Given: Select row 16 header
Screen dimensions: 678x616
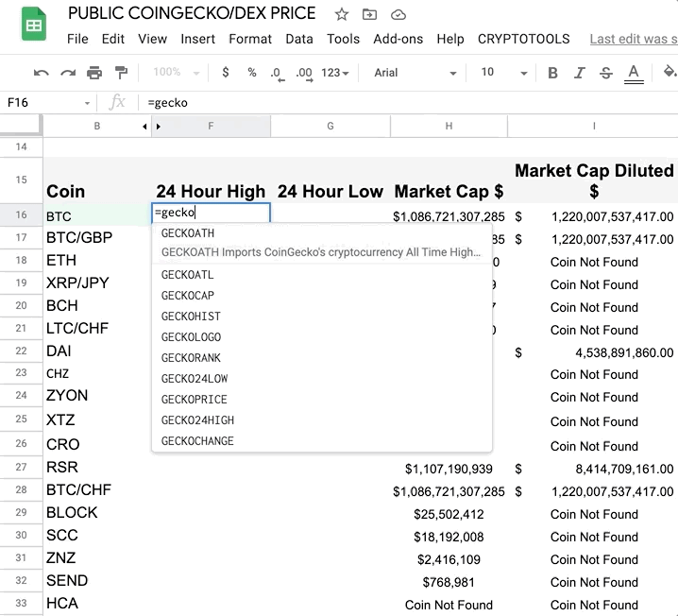Looking at the screenshot, I should (x=21, y=214).
